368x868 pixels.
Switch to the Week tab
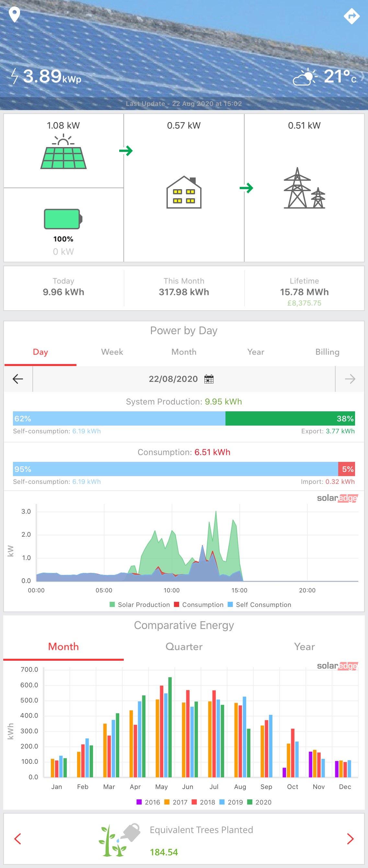[x=112, y=352]
